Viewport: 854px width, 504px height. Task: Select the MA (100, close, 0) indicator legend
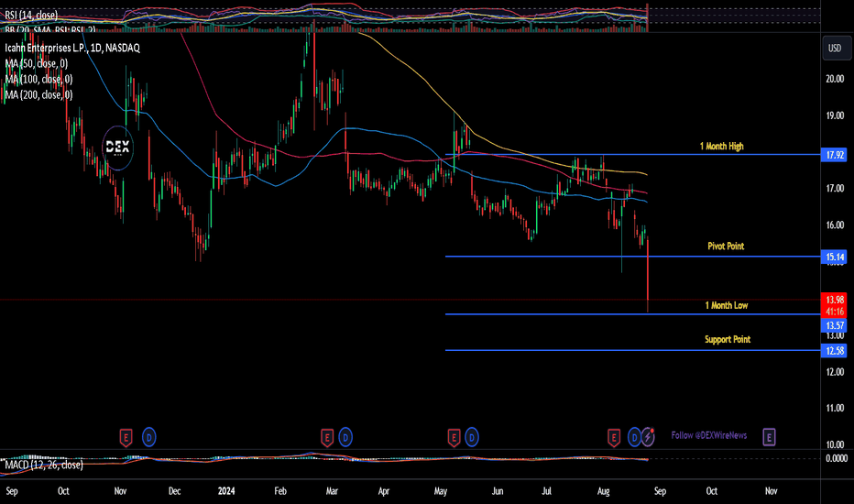pos(38,80)
